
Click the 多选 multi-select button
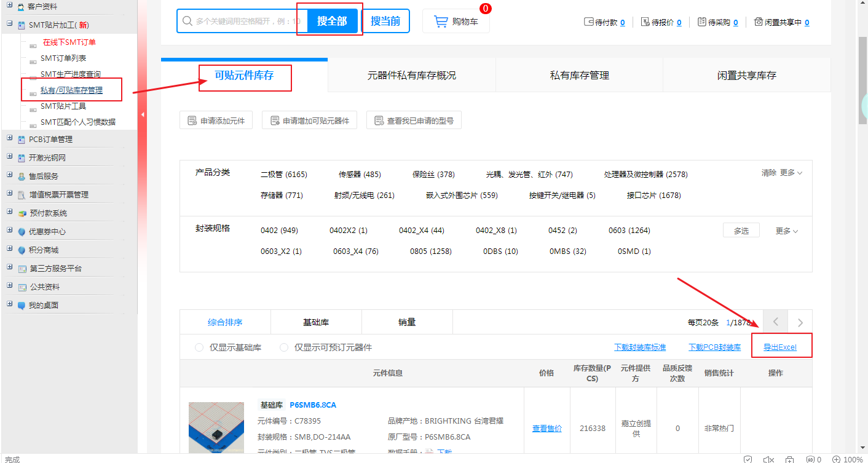click(741, 231)
